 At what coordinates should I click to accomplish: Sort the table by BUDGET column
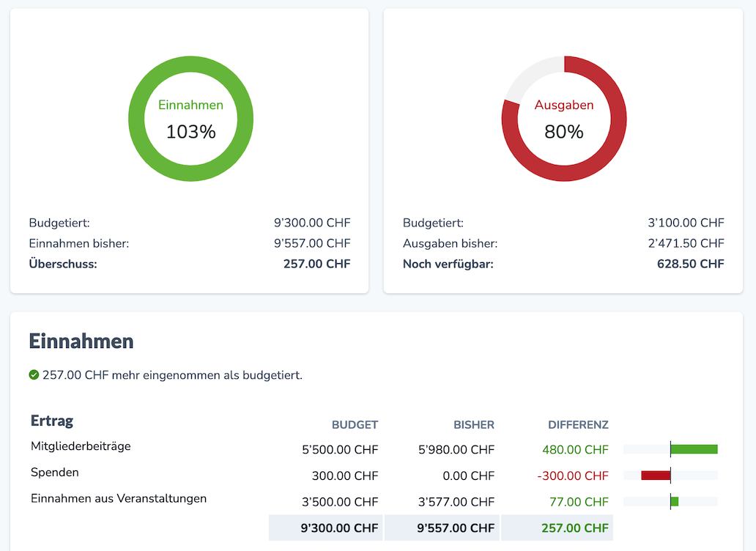355,424
